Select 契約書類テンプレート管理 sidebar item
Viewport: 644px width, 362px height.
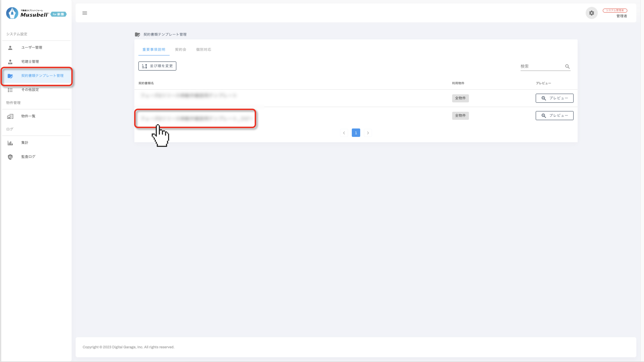(x=42, y=76)
